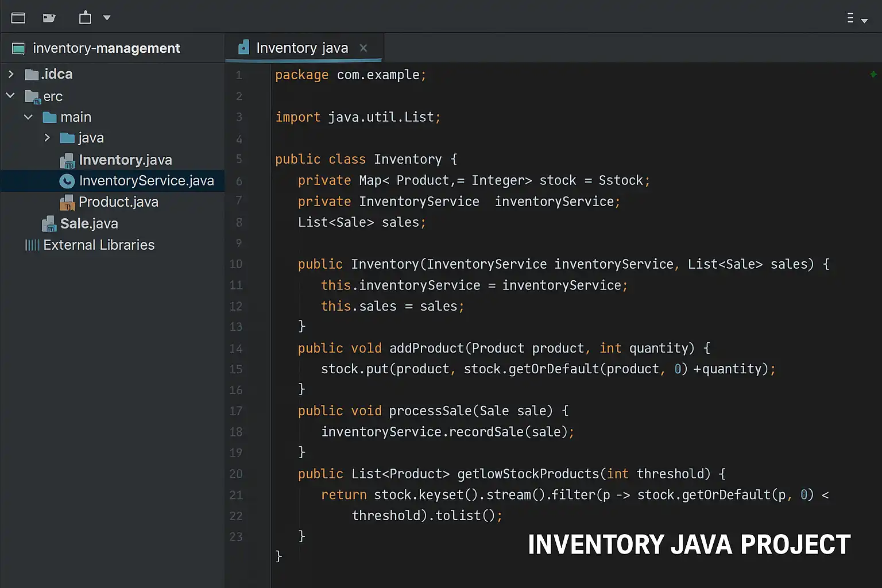Screen dimensions: 882x588
Task: Open the dropdown arrow beside clipboard icon
Action: (x=107, y=18)
